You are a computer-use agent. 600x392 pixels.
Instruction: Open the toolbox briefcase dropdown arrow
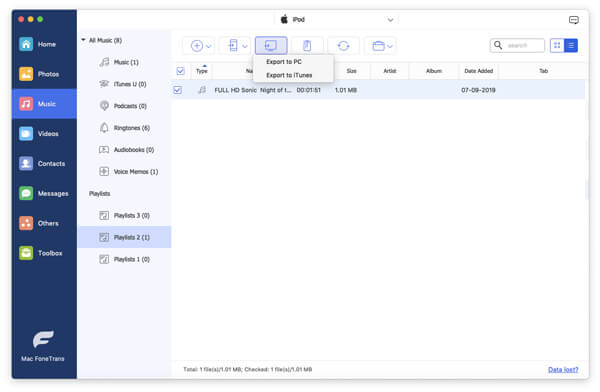tap(390, 46)
